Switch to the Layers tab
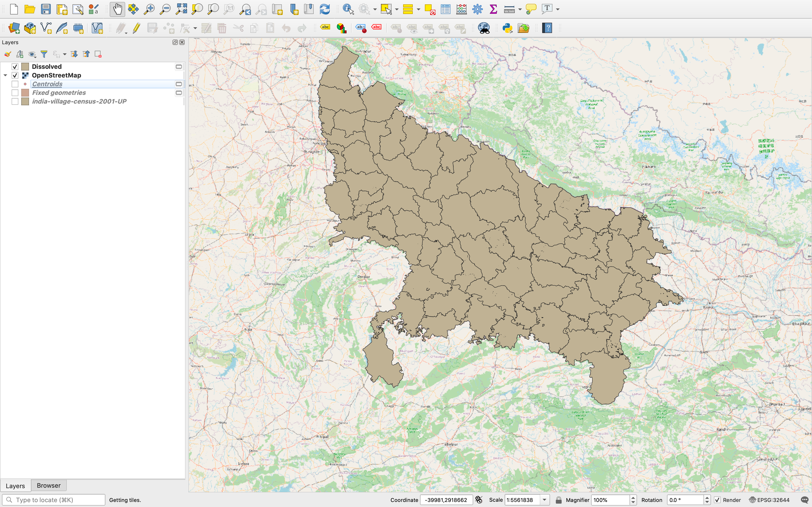812x507 pixels. [15, 486]
